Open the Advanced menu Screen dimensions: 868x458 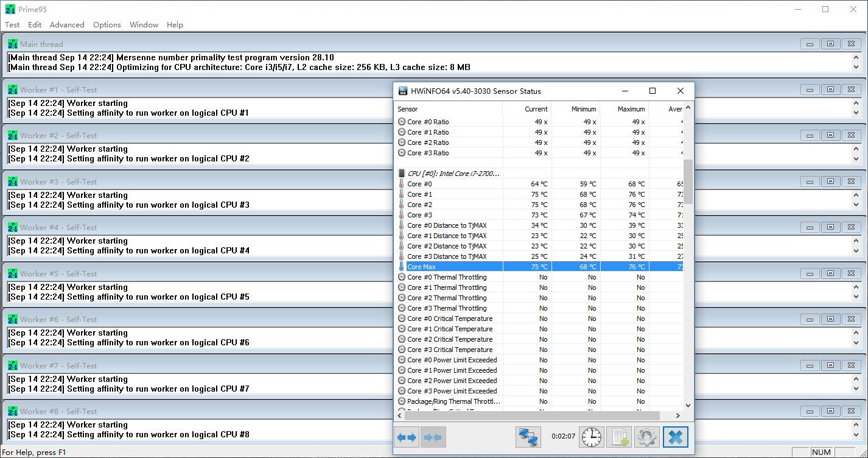[67, 25]
